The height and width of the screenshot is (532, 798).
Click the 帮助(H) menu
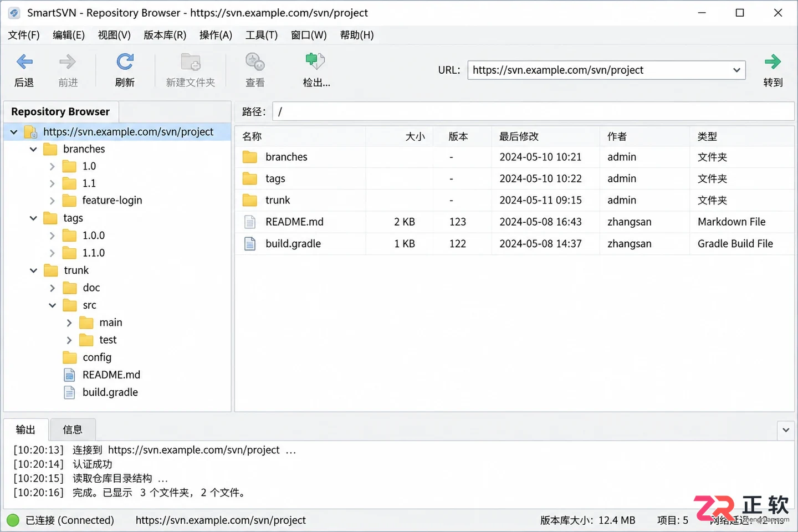click(x=357, y=35)
